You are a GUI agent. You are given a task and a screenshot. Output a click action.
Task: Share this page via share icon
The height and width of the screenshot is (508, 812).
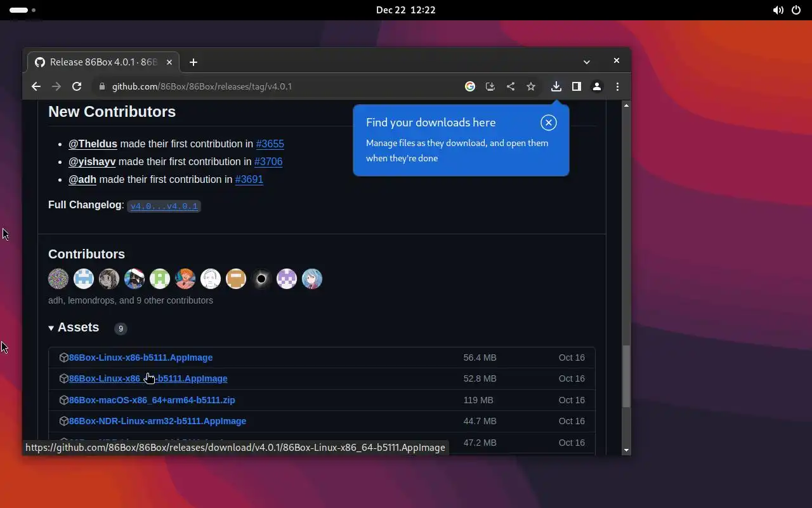511,86
